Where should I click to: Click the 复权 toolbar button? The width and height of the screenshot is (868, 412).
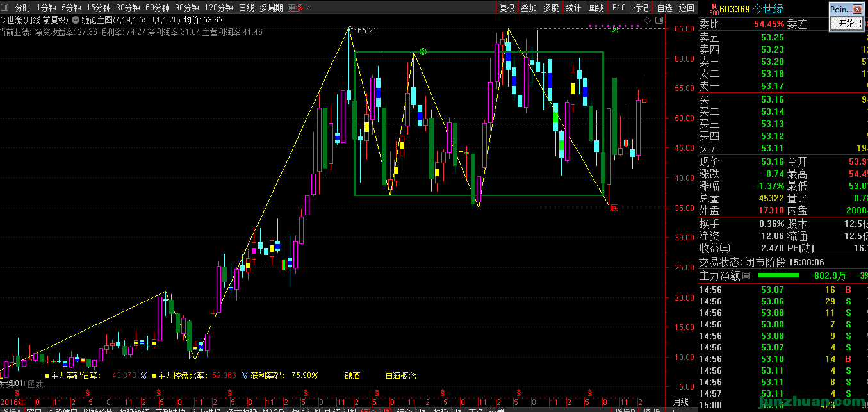point(507,8)
